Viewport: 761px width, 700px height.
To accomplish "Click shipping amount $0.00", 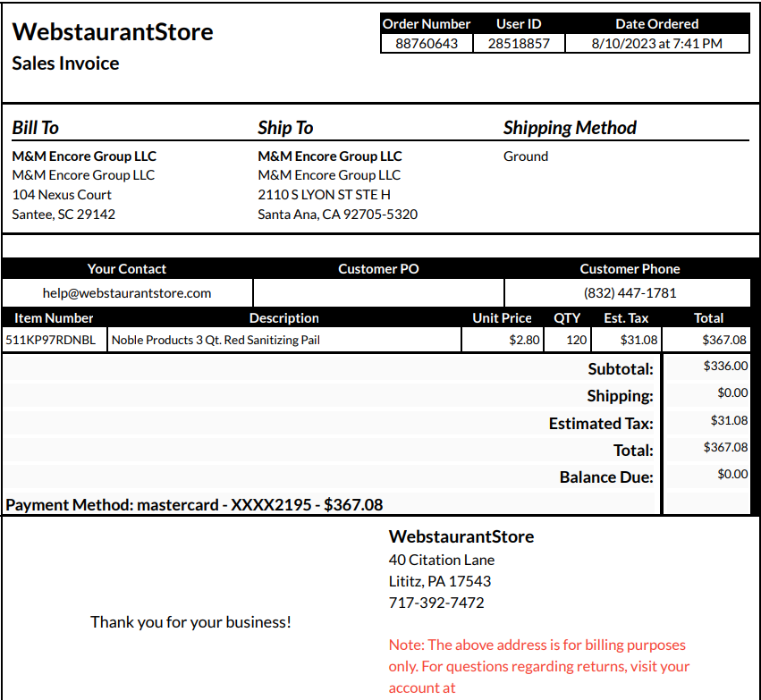I will (732, 392).
